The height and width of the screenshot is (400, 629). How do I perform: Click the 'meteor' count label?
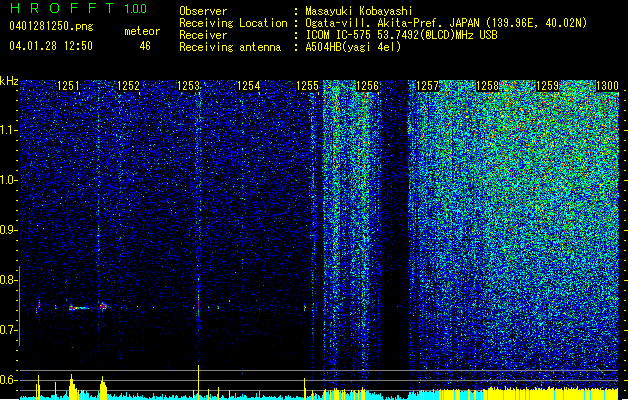pyautogui.click(x=142, y=31)
